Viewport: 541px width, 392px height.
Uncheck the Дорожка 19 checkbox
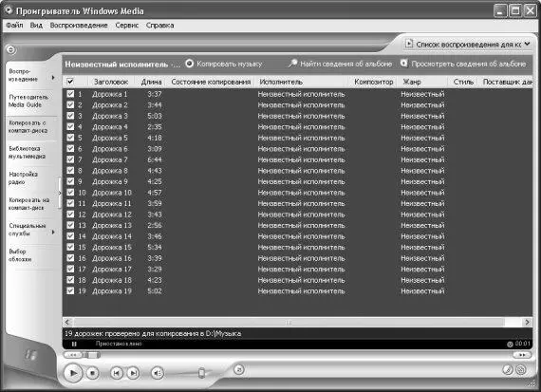click(x=70, y=290)
